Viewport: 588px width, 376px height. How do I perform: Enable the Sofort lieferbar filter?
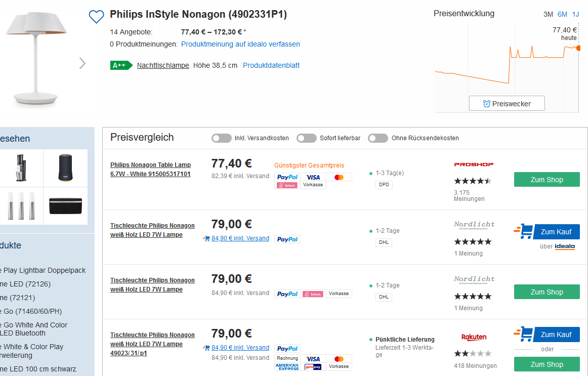coord(306,138)
